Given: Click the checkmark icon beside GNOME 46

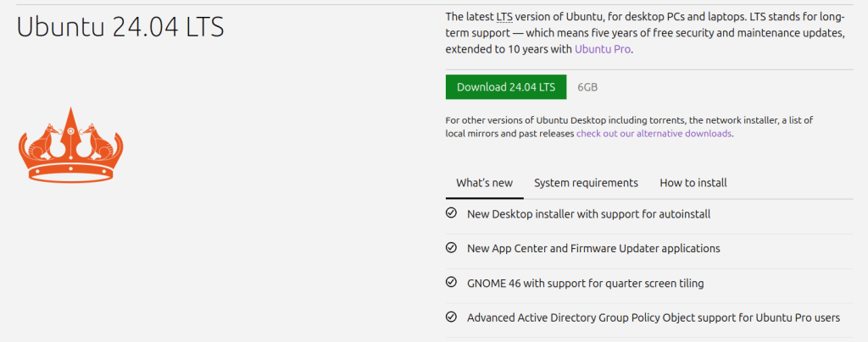Looking at the screenshot, I should coord(451,283).
